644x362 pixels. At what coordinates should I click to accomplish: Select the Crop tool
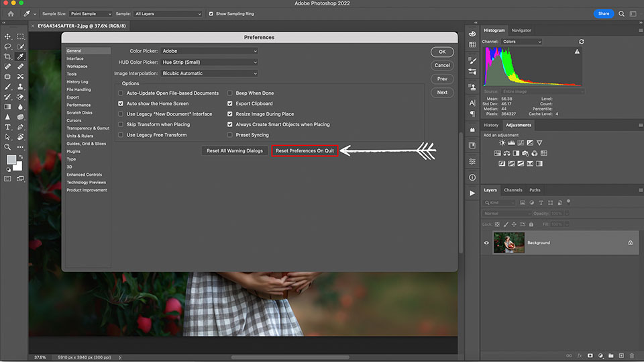7,56
